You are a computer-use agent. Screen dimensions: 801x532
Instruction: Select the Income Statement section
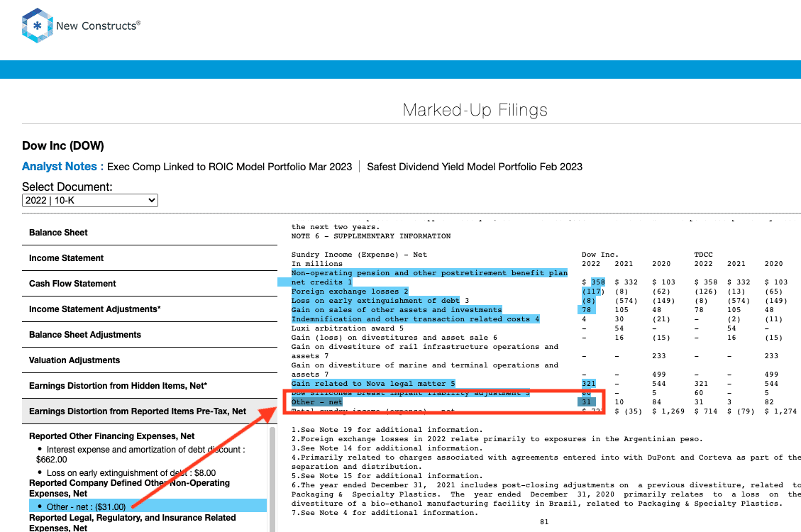(x=150, y=258)
